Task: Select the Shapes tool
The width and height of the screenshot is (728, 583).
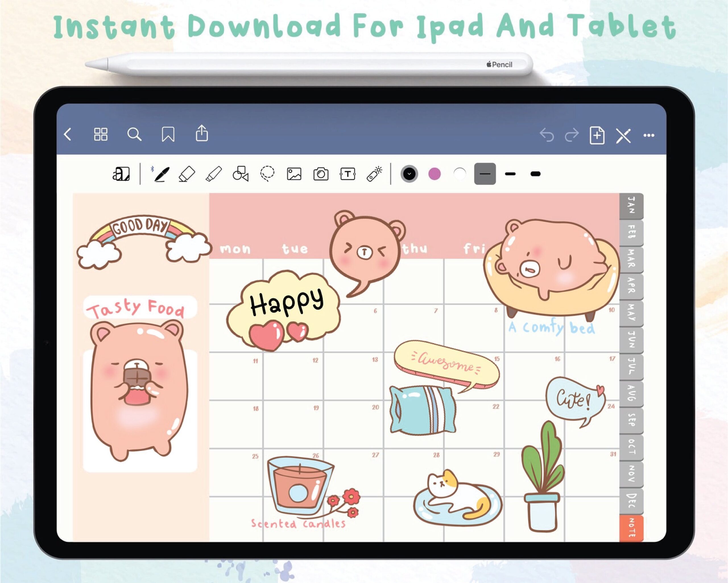Action: point(240,174)
